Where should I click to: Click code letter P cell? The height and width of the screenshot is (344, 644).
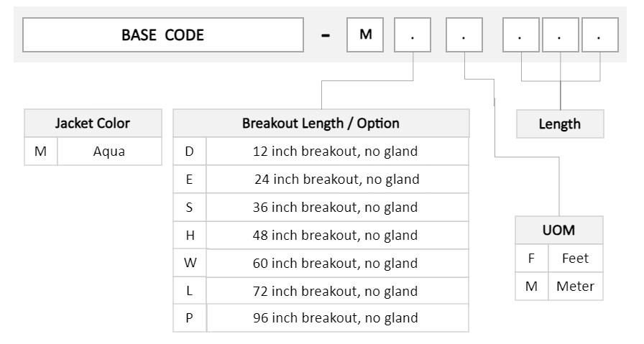click(189, 318)
